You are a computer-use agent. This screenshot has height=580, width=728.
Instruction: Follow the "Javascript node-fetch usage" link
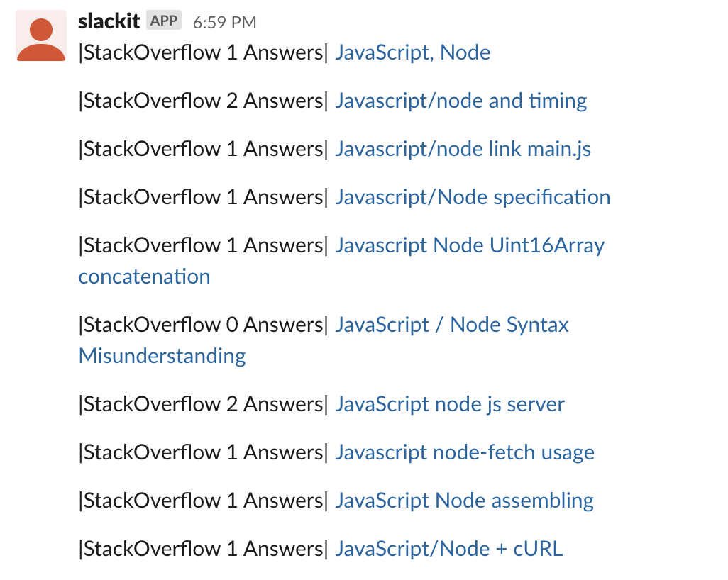(464, 452)
